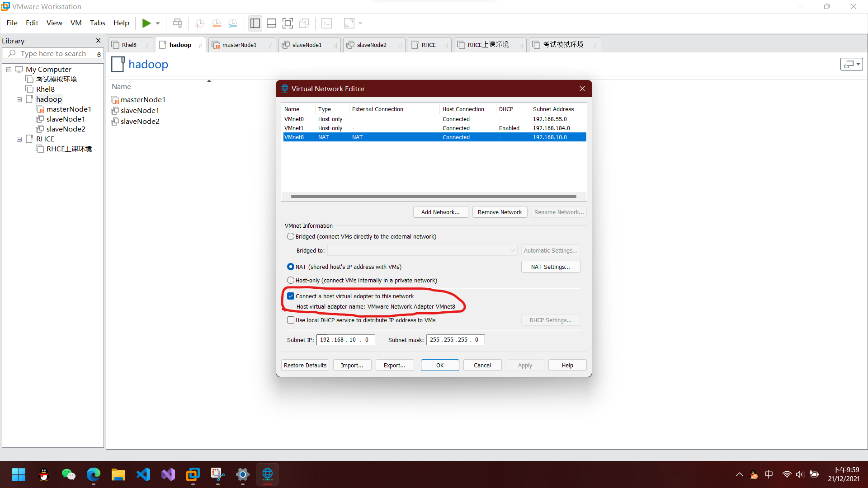This screenshot has width=868, height=488.
Task: Toggle thumbnail bar view icon
Action: [271, 23]
